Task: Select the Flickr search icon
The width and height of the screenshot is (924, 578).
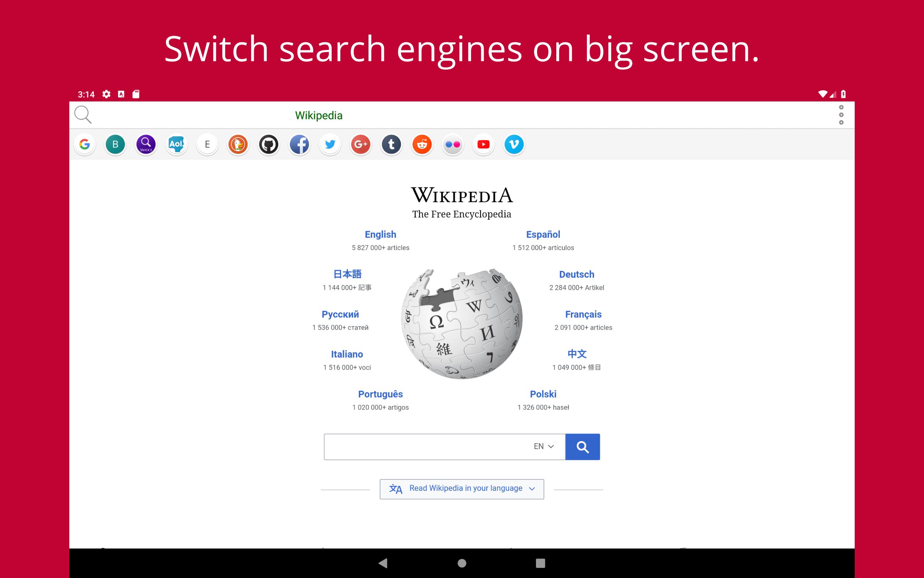Action: click(453, 144)
